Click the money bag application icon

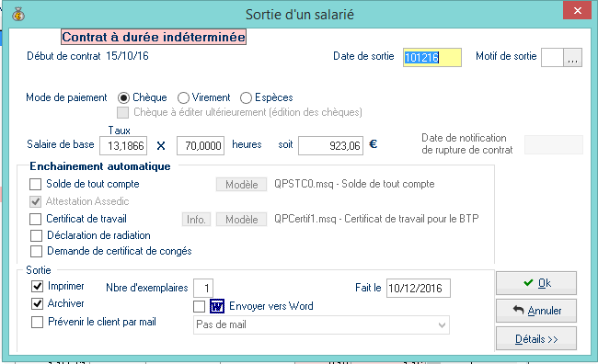click(17, 15)
